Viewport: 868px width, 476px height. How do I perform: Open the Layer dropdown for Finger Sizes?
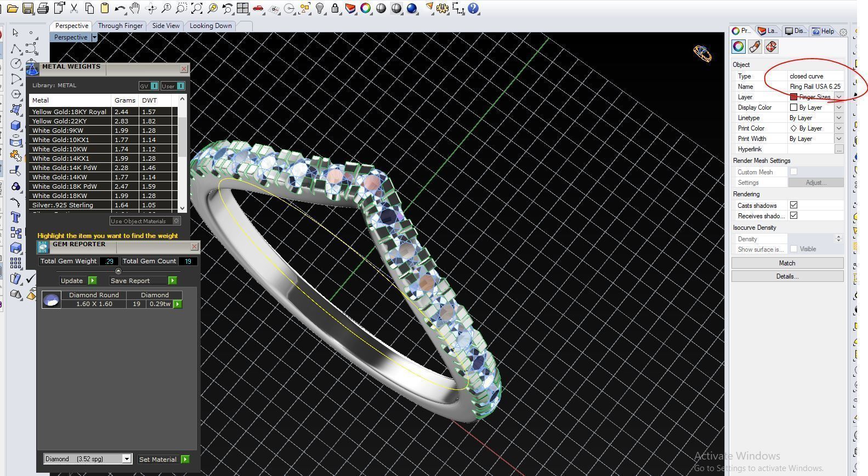[x=839, y=97]
